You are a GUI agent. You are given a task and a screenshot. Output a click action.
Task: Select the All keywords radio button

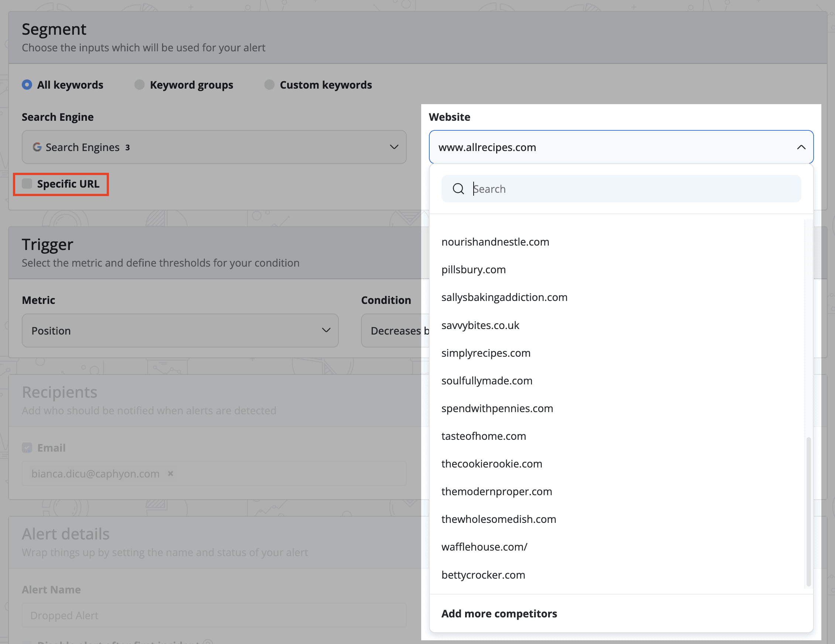tap(27, 85)
